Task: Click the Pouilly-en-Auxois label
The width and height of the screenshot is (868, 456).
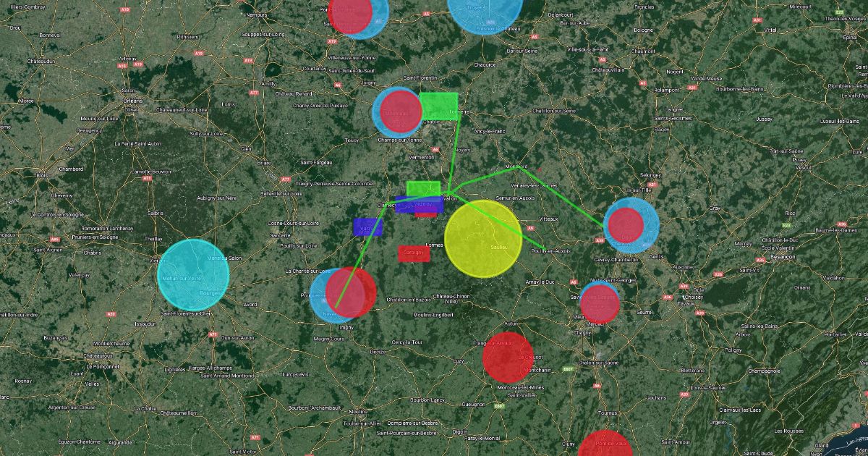Action: click(550, 250)
